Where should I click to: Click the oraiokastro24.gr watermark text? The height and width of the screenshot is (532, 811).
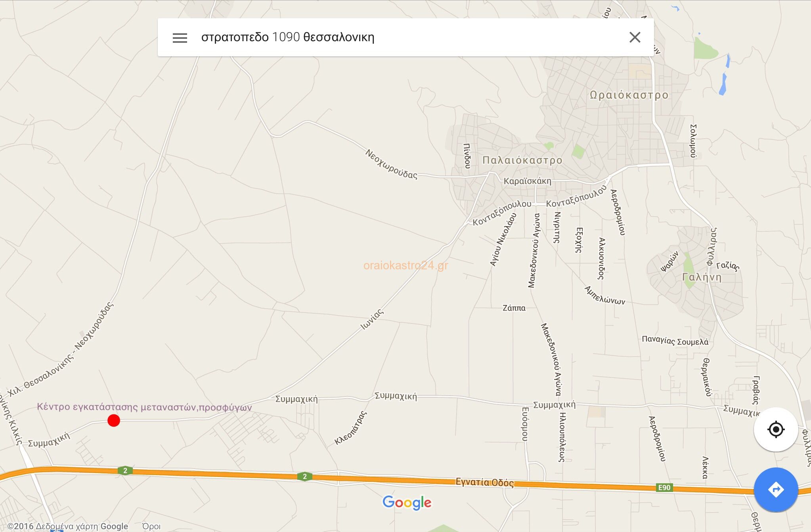coord(405,265)
